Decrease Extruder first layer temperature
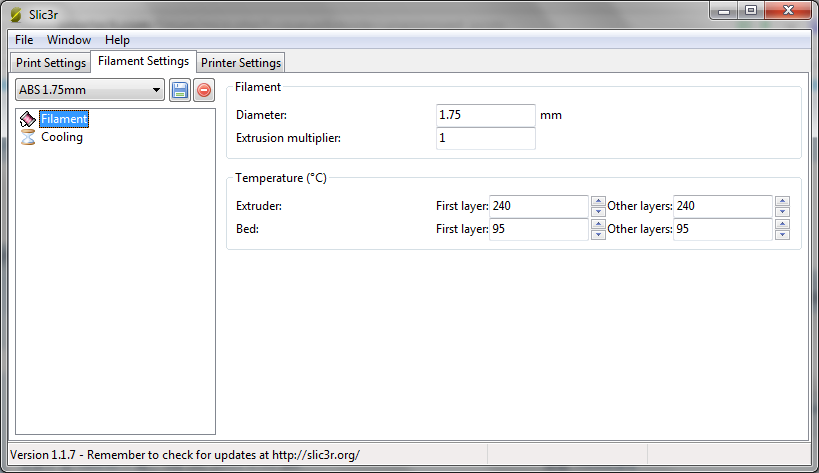Screen dimensions: 819x473 coord(599,211)
